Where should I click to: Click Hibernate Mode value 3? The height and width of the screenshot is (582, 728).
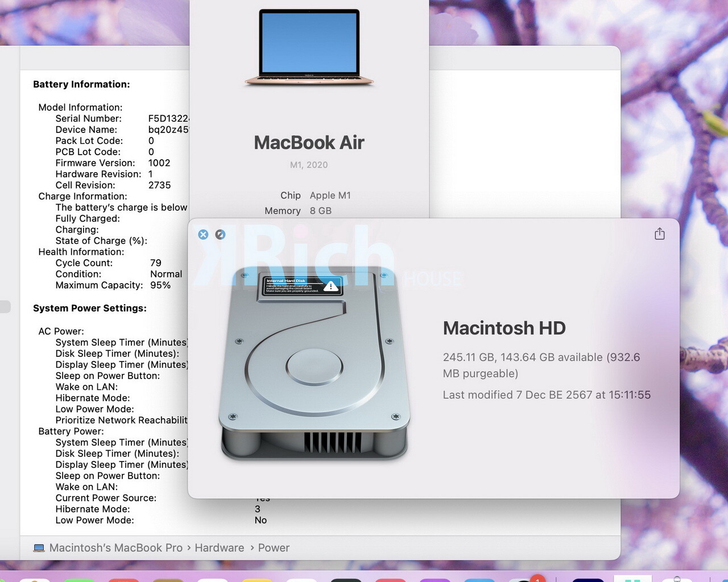click(258, 509)
